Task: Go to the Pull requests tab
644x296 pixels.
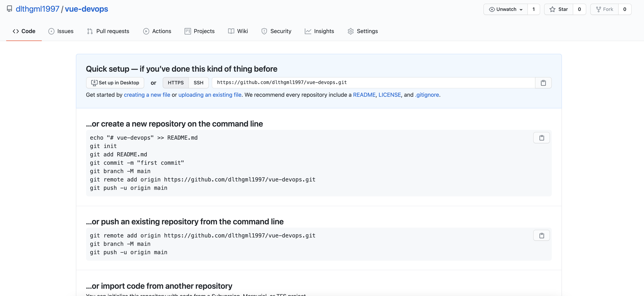Action: click(108, 31)
